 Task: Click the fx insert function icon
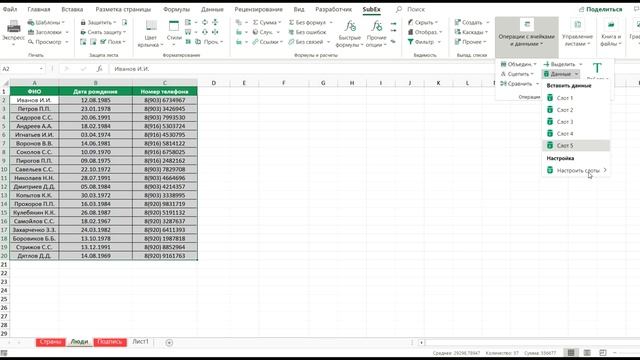pos(99,69)
